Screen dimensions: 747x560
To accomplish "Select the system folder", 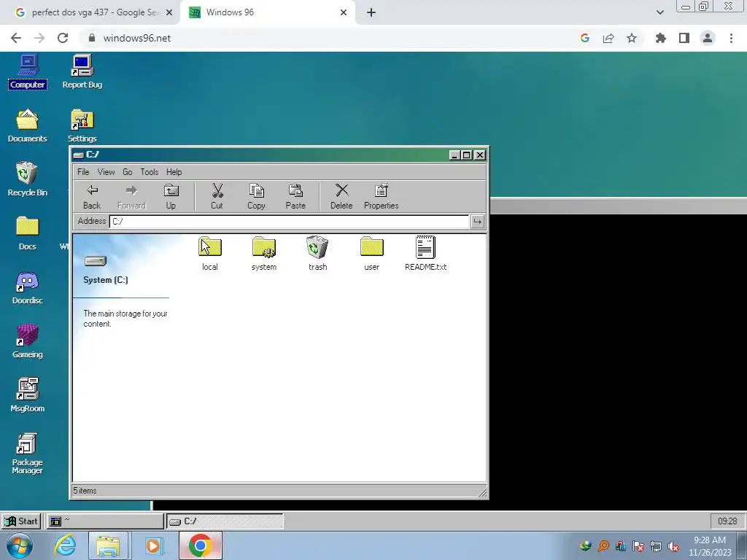I will (264, 253).
